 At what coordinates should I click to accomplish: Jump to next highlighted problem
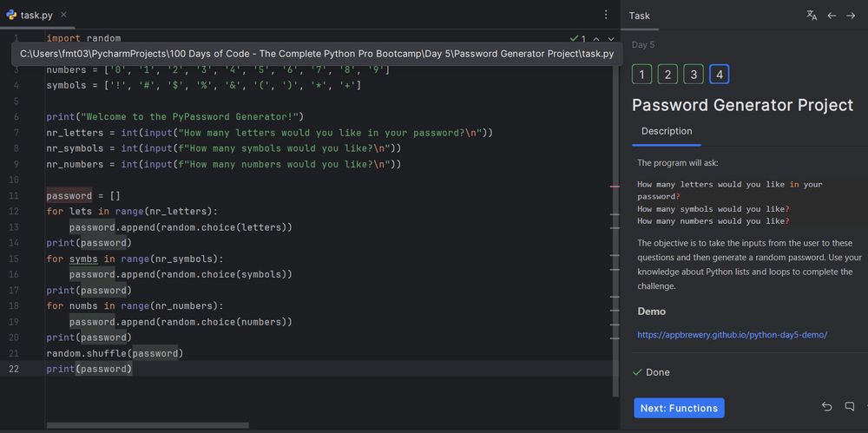pos(611,39)
